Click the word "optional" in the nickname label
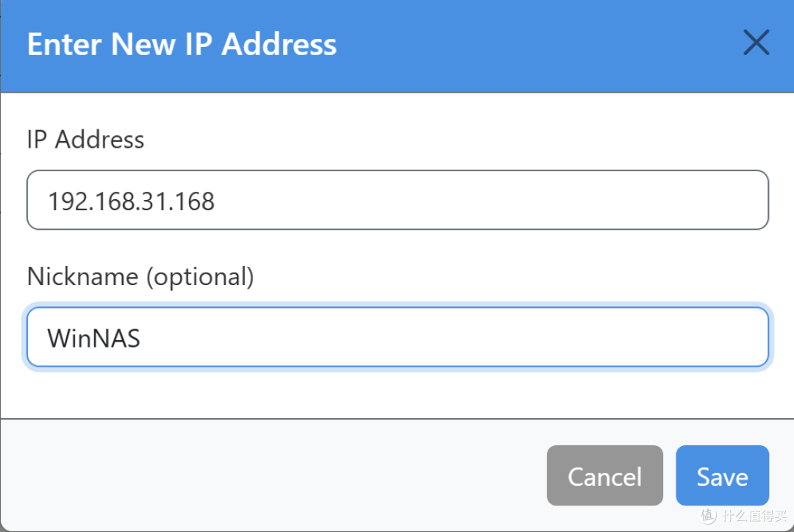Image resolution: width=794 pixels, height=532 pixels. (x=198, y=277)
